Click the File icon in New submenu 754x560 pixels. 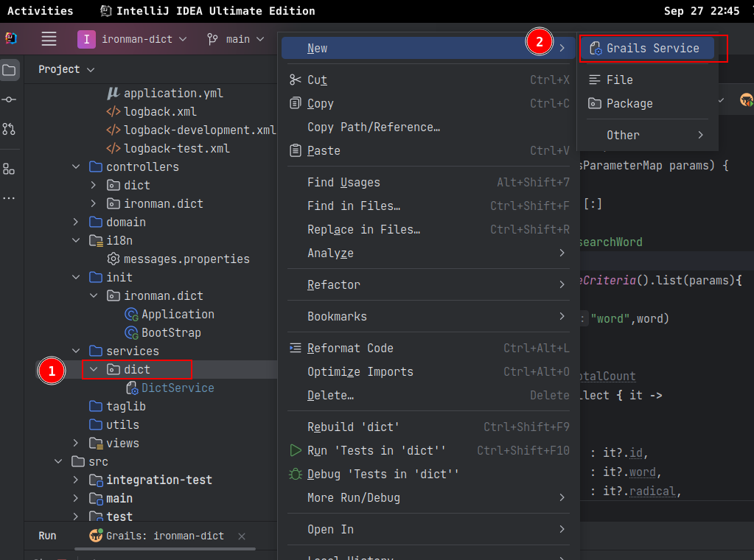595,80
